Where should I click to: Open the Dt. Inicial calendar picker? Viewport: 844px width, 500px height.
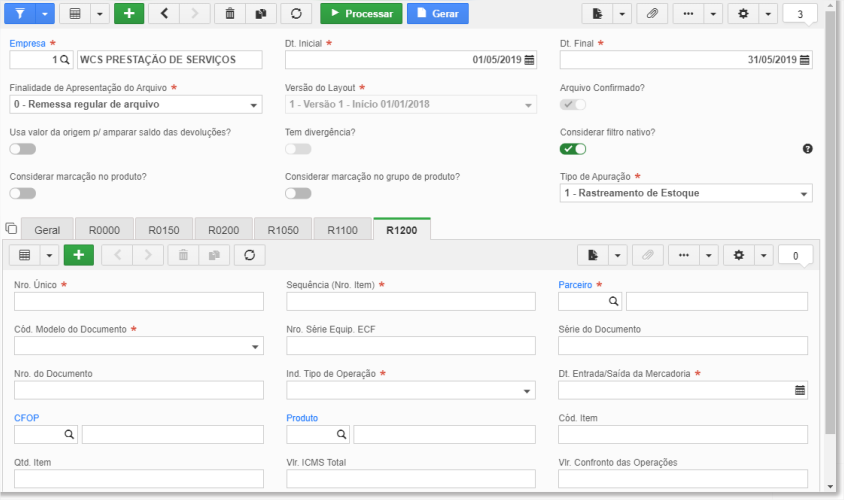(530, 60)
